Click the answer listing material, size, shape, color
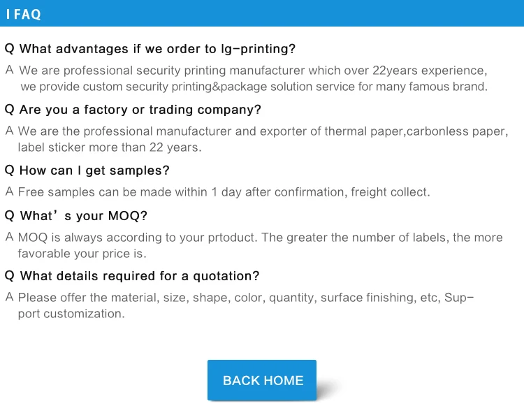Image resolution: width=524 pixels, height=420 pixels. (246, 298)
